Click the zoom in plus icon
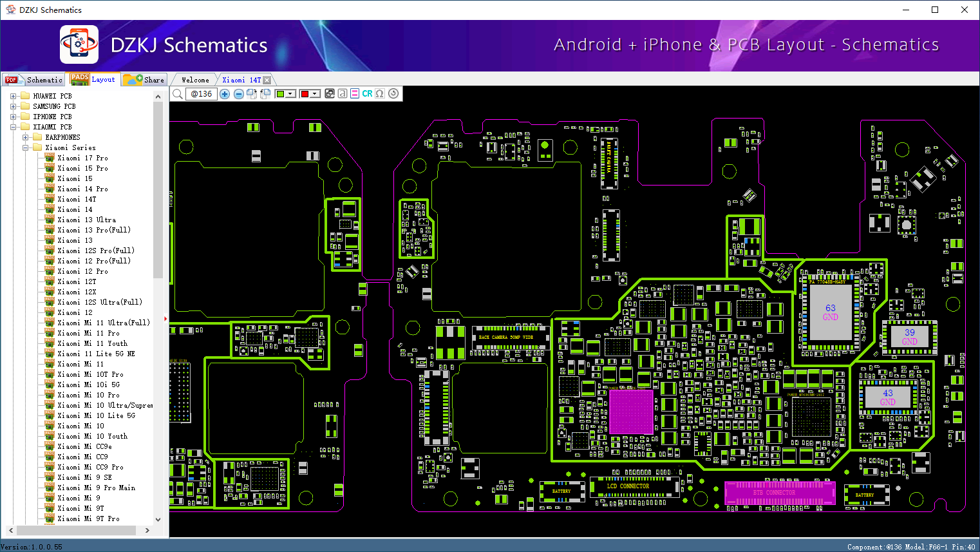The height and width of the screenshot is (552, 980). [x=225, y=94]
